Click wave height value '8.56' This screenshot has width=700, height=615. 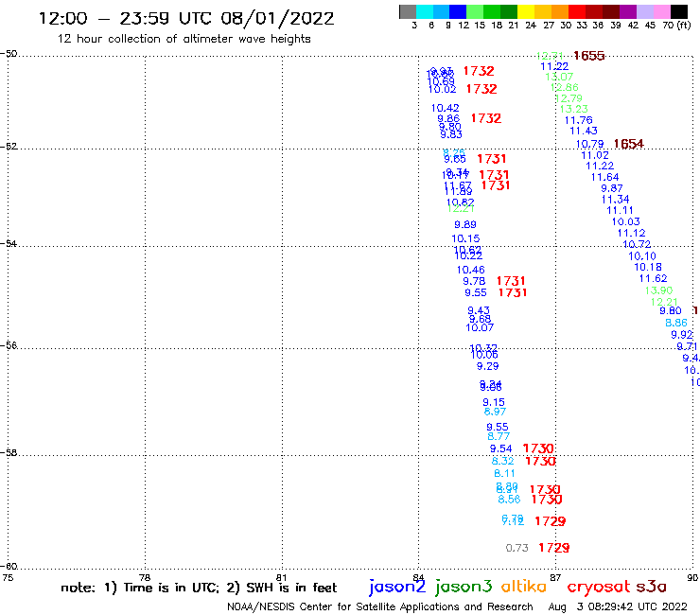tap(509, 500)
